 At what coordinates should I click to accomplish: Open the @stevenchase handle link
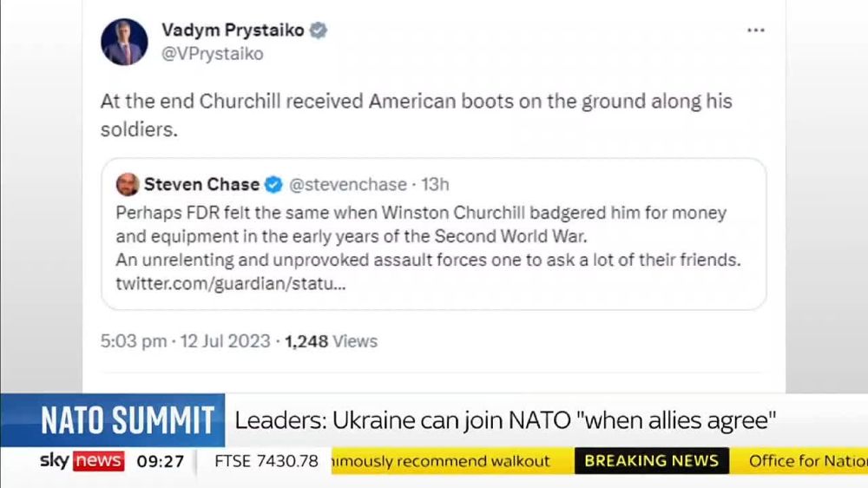(347, 184)
